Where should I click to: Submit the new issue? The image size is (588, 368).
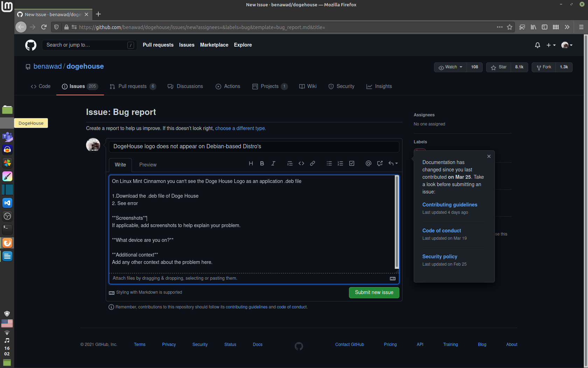pyautogui.click(x=374, y=292)
